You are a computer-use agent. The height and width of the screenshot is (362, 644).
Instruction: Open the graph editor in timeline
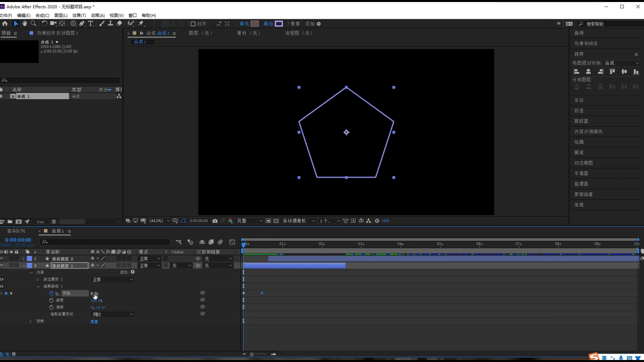[232, 242]
